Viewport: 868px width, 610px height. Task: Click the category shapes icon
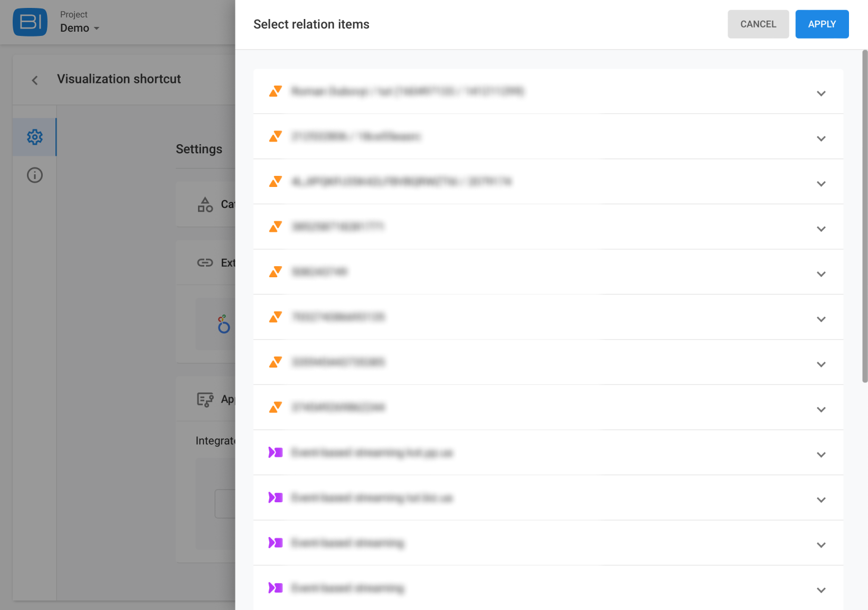pos(205,204)
